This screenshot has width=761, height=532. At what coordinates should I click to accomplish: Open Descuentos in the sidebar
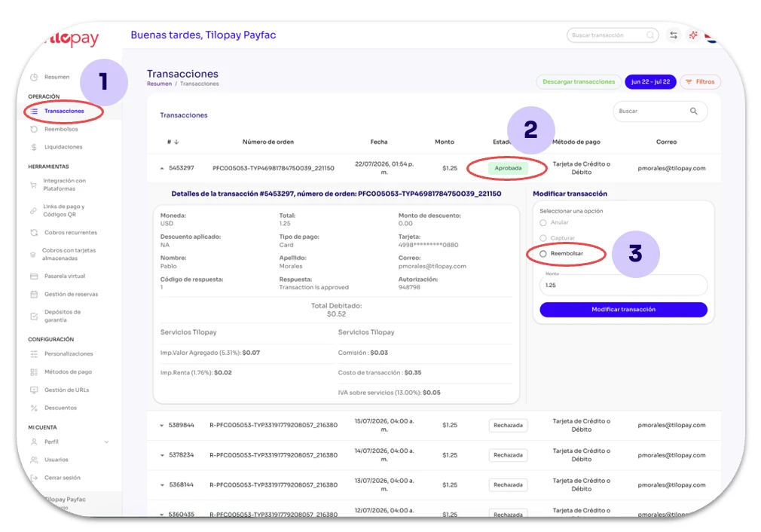click(x=61, y=408)
